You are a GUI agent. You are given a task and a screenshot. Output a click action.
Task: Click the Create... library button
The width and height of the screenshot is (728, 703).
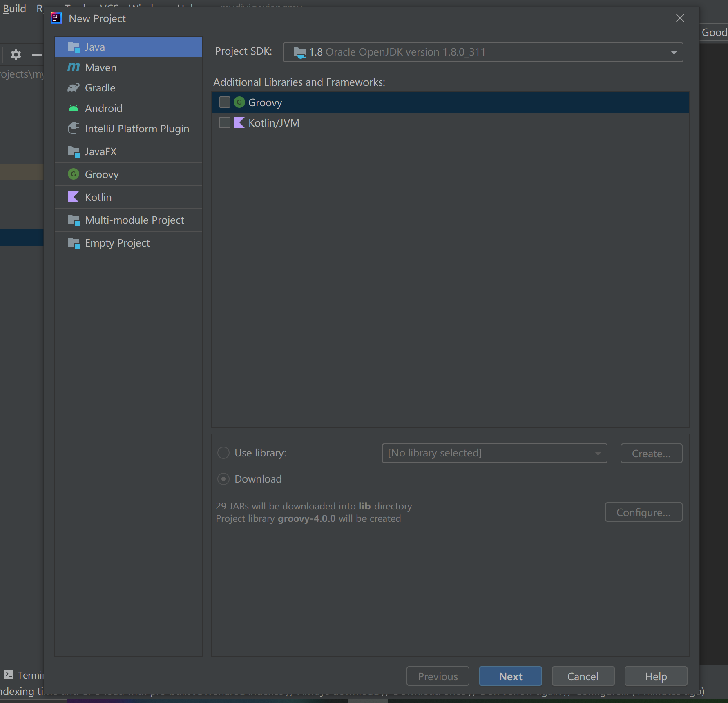(x=651, y=453)
